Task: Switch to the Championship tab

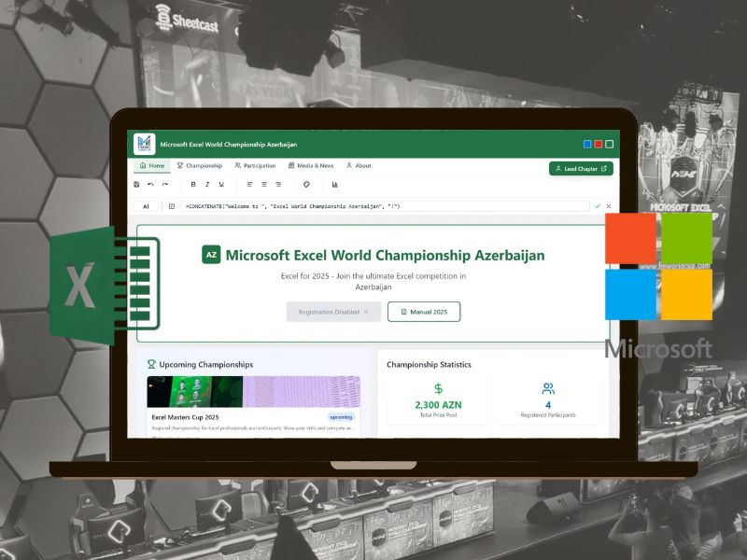Action: pyautogui.click(x=199, y=165)
